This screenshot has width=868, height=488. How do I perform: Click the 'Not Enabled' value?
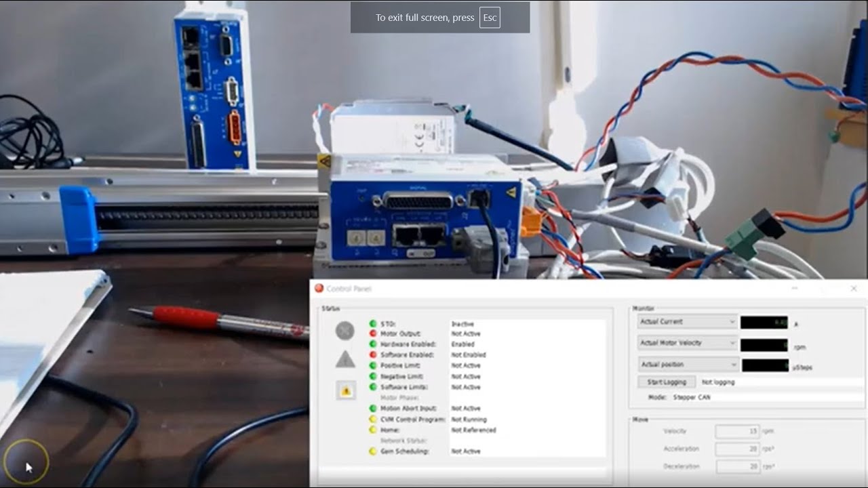[469, 354]
